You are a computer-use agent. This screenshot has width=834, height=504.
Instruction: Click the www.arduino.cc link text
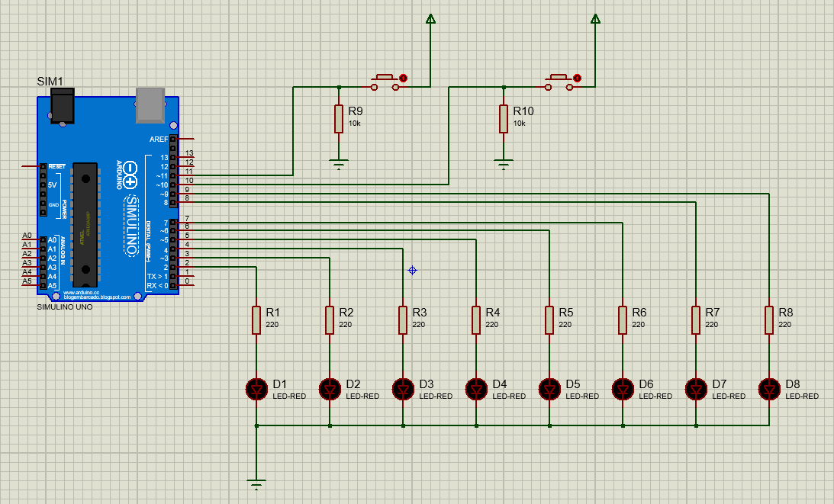(x=82, y=292)
